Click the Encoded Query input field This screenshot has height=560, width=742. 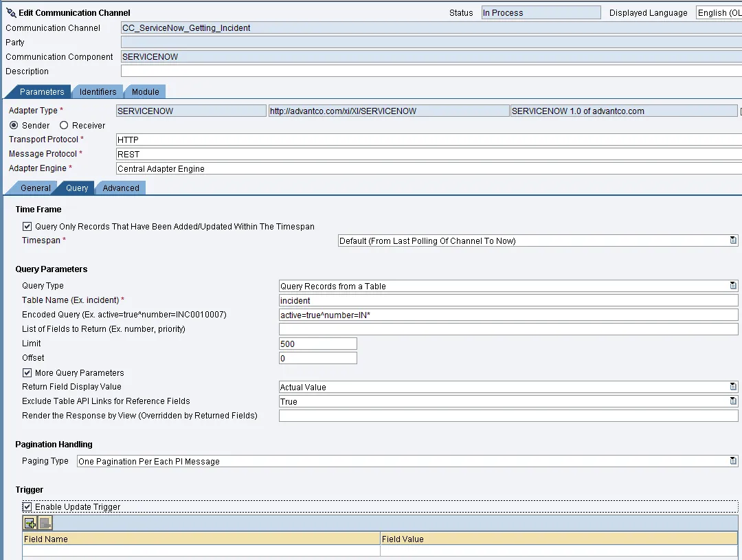click(x=508, y=315)
